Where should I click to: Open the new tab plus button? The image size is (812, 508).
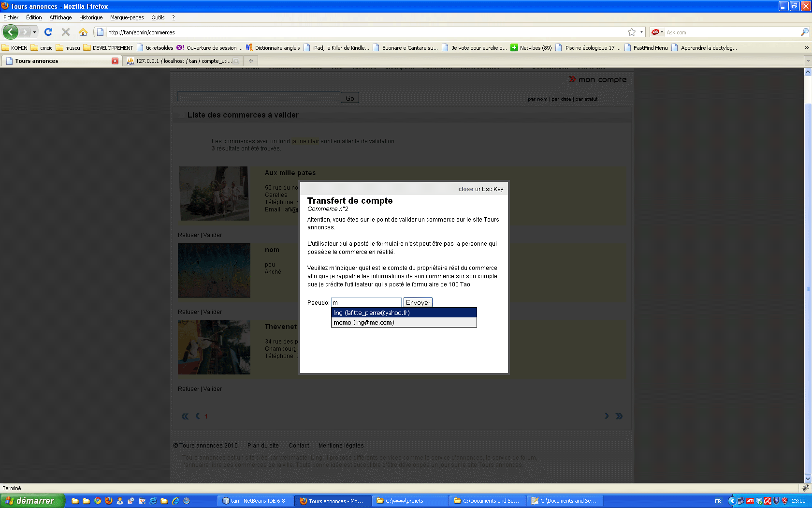(250, 60)
